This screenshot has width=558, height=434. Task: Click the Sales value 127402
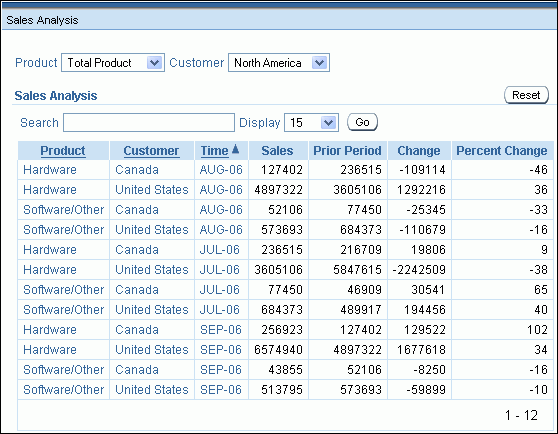tap(282, 170)
